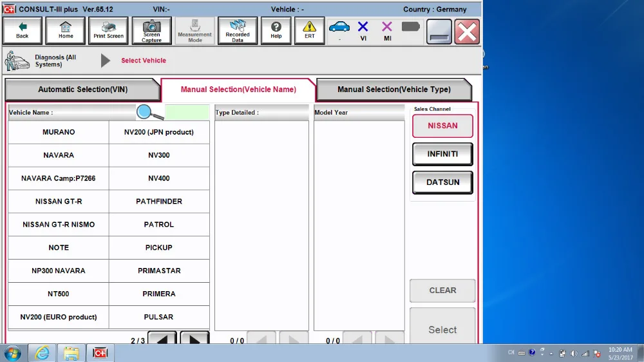
Task: Select NISSAN GT-R NISMO vehicle
Action: pyautogui.click(x=59, y=224)
